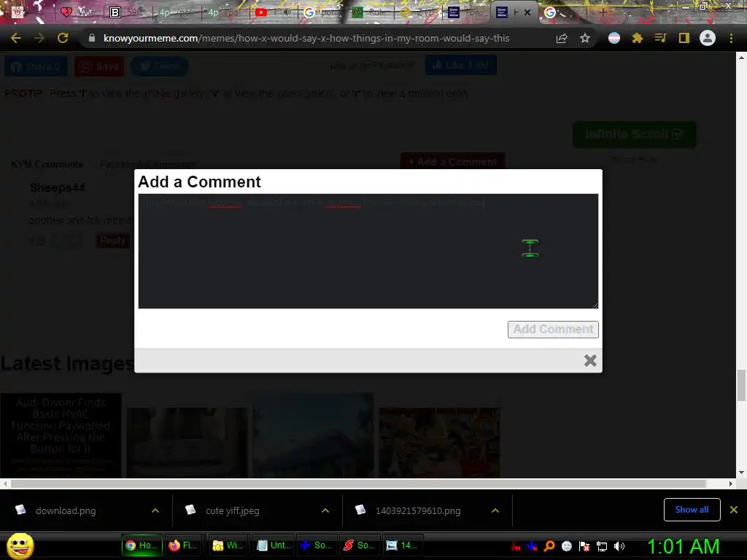
Task: Open the downloaded download.png file
Action: click(x=66, y=510)
